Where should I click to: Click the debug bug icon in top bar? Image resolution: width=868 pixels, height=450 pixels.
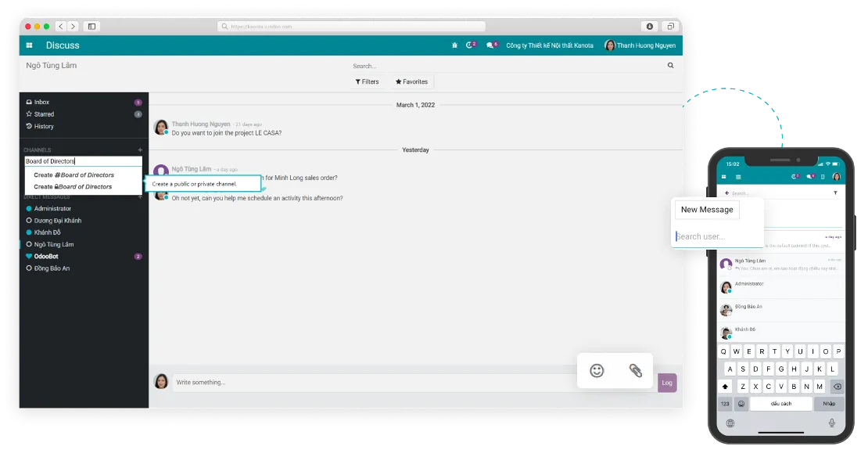(x=454, y=45)
